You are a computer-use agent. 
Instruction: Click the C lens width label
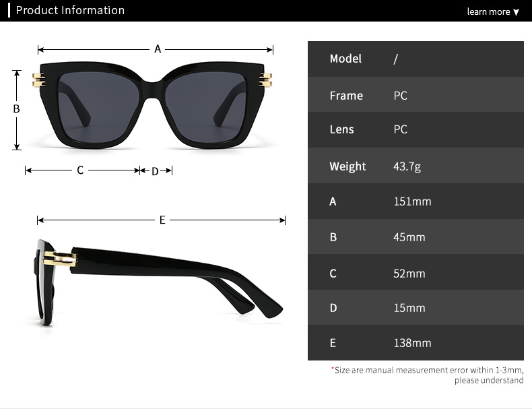tap(80, 170)
